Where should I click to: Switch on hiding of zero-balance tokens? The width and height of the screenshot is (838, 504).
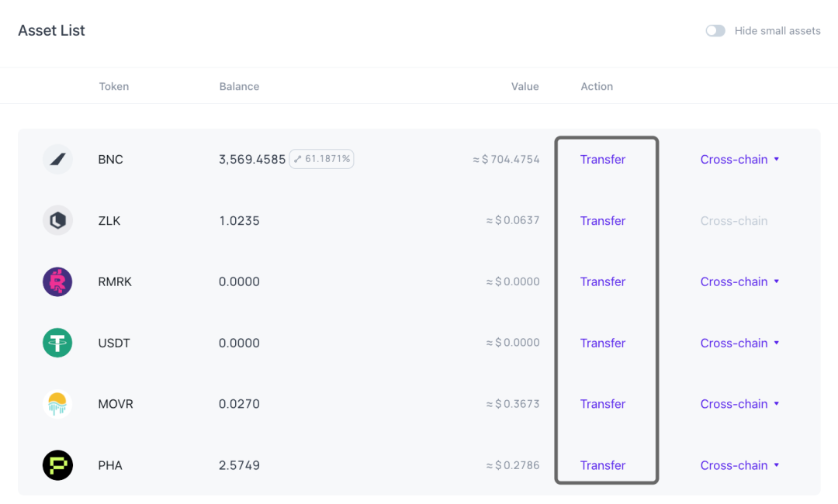click(x=715, y=30)
